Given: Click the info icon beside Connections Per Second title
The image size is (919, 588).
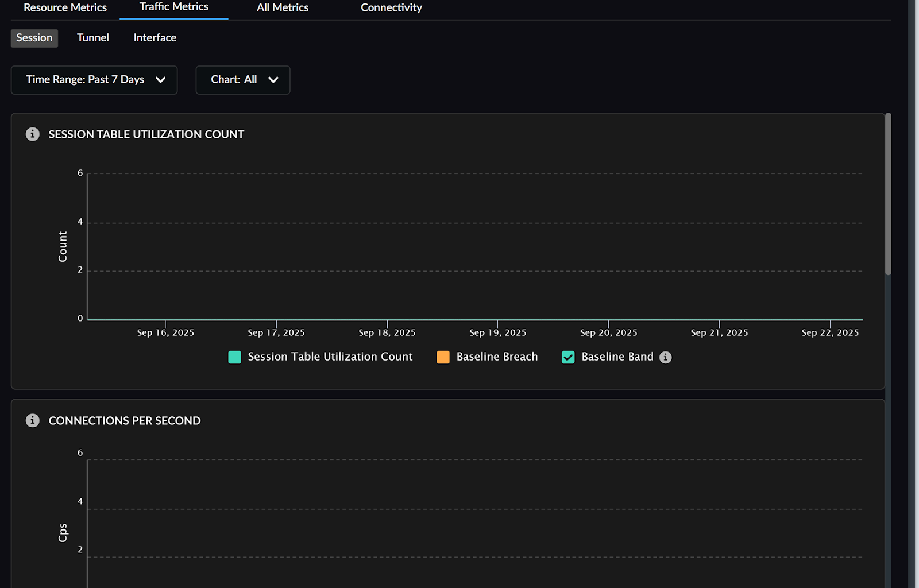Looking at the screenshot, I should (x=33, y=420).
